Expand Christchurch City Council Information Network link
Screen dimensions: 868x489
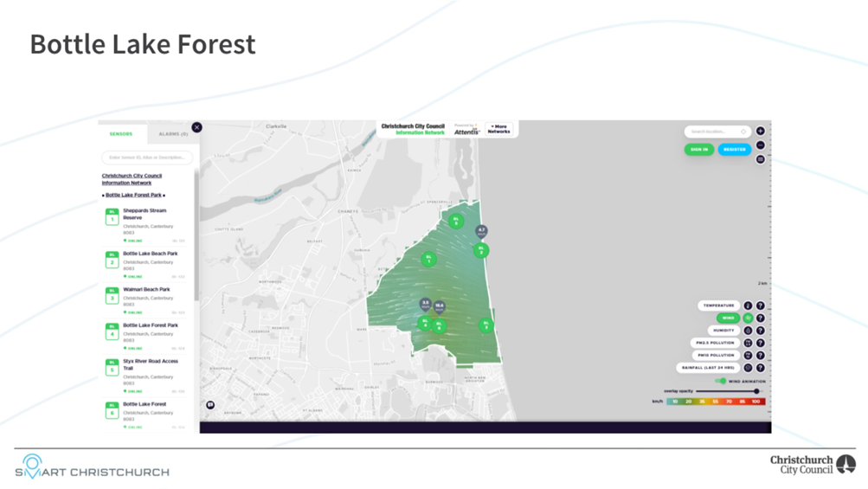[x=132, y=179]
